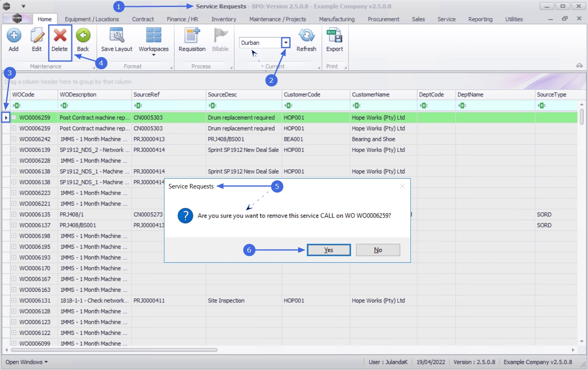Switch to the Manufacturing tab
This screenshot has width=588, height=370.
tap(337, 19)
